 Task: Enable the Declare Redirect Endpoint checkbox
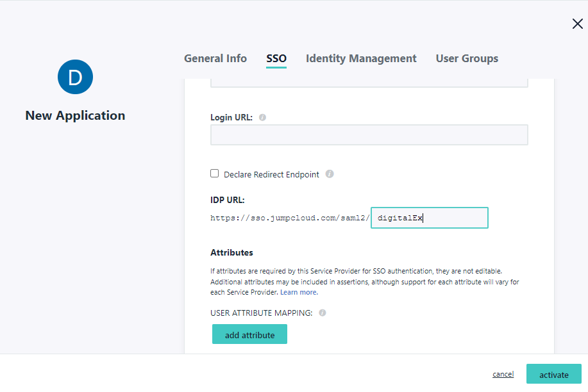pyautogui.click(x=215, y=174)
